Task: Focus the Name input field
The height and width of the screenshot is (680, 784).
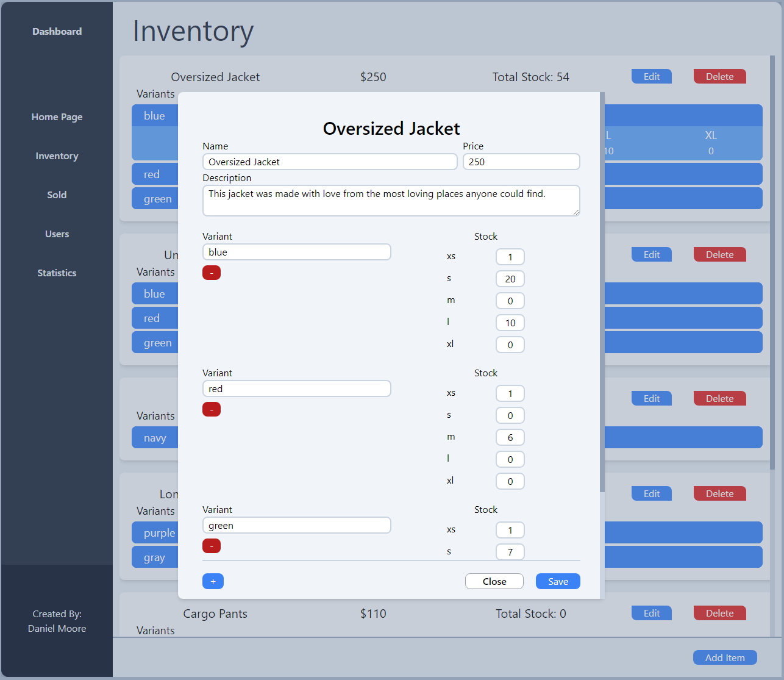Action: 330,162
